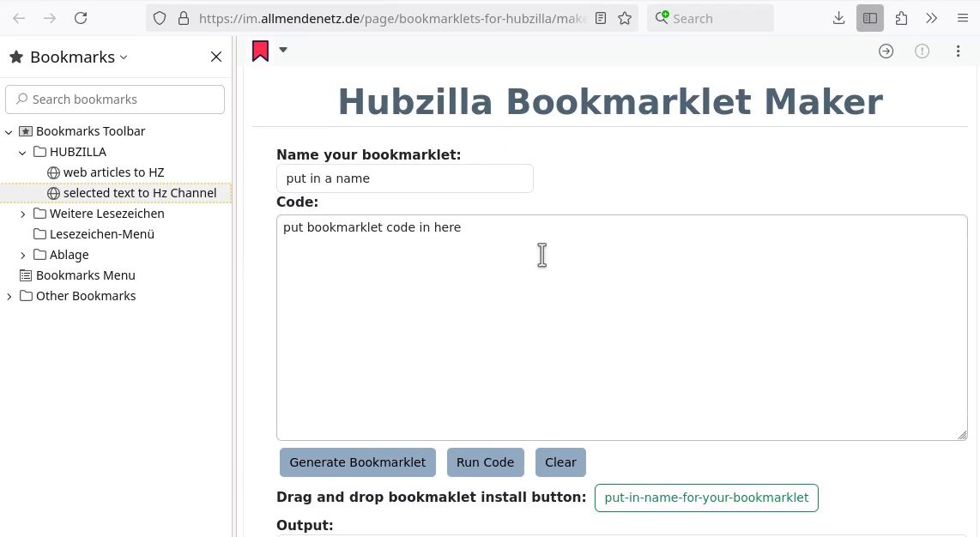Viewport: 980px width, 537px height.
Task: Toggle the sidebar with the sidebar icon
Action: click(x=870, y=18)
